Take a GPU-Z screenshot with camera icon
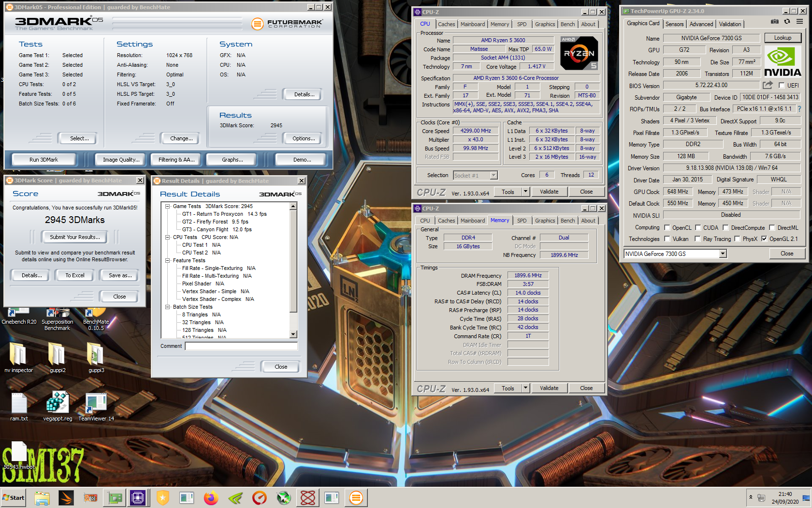Screen dimensions: 812x508 point(774,22)
